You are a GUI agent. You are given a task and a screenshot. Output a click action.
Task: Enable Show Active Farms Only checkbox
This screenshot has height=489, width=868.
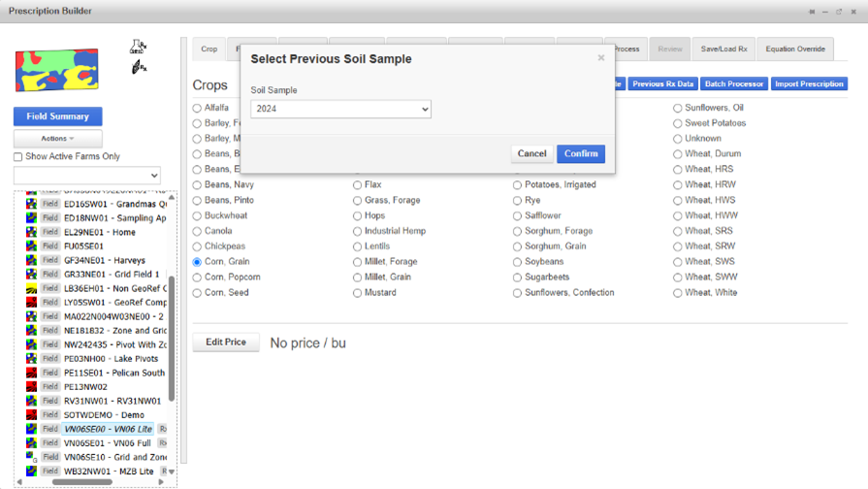(x=18, y=157)
